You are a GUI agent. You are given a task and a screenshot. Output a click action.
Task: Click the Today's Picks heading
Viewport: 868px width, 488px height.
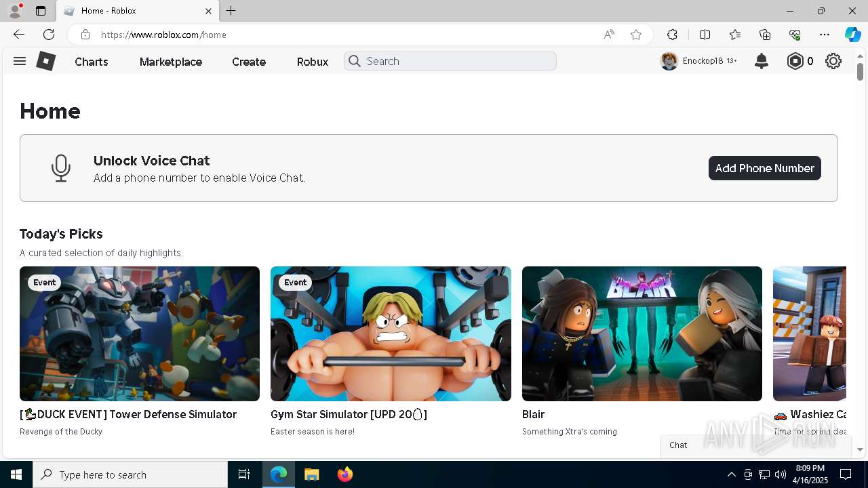(61, 234)
